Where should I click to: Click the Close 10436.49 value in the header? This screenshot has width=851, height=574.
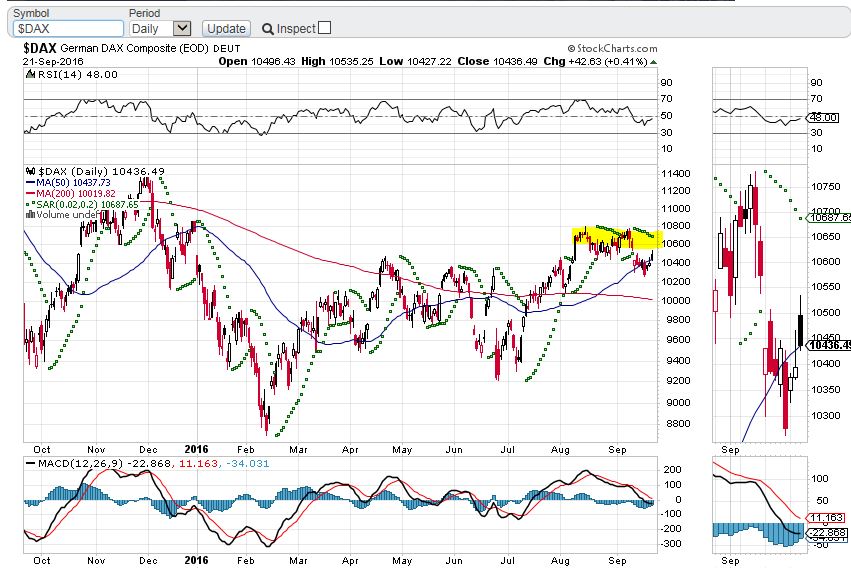pos(497,61)
